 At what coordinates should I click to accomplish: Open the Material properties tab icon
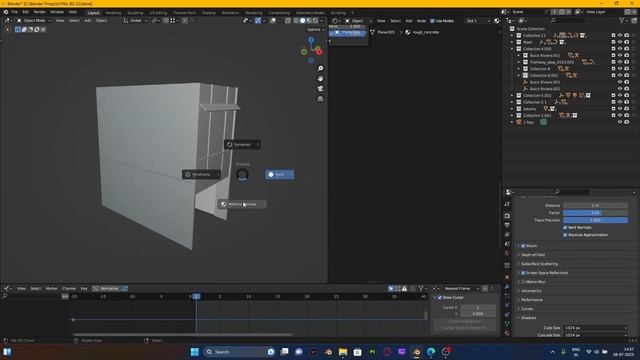[507, 333]
